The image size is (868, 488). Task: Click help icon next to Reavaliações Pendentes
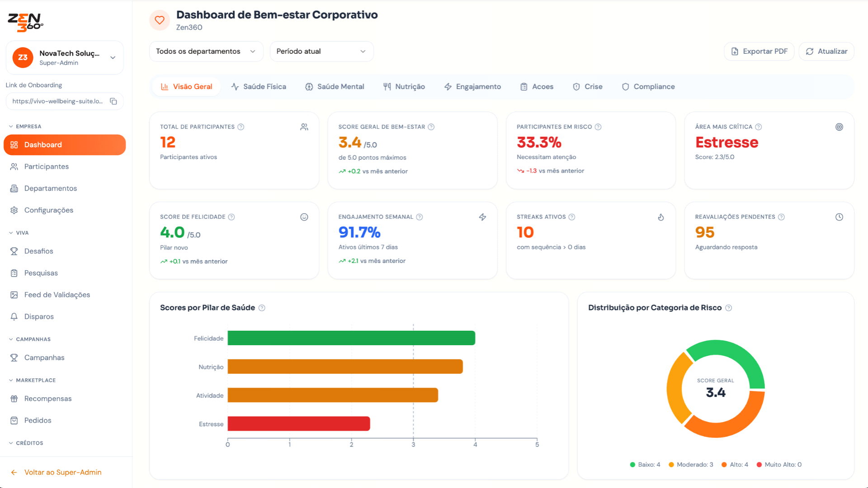coord(781,217)
